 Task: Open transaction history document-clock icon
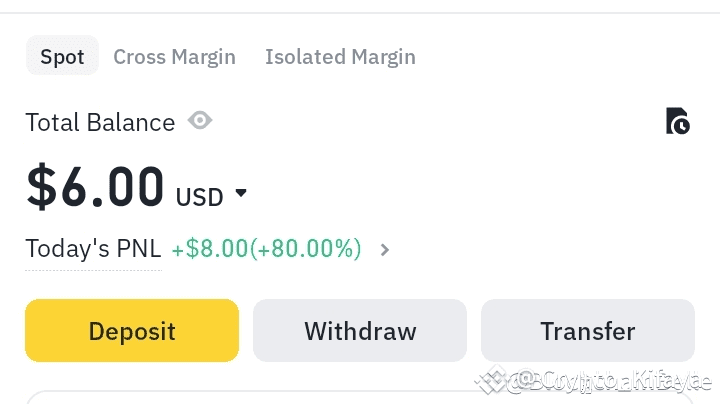click(x=678, y=121)
